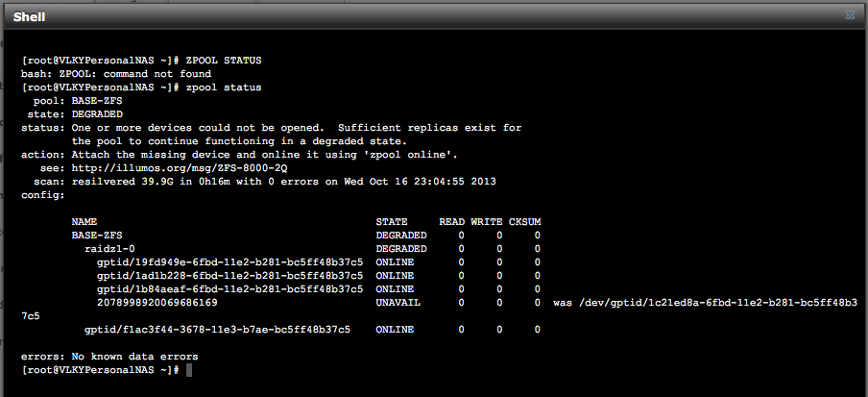
Task: Click ONLINE state of the gptid/1ad1b228 device
Action: [x=395, y=276]
